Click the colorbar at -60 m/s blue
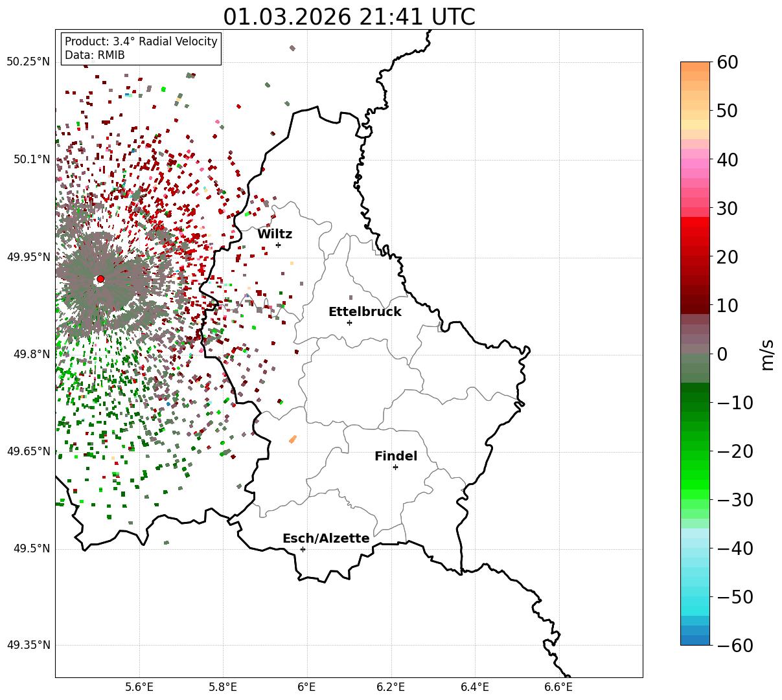782x700 pixels. (695, 641)
